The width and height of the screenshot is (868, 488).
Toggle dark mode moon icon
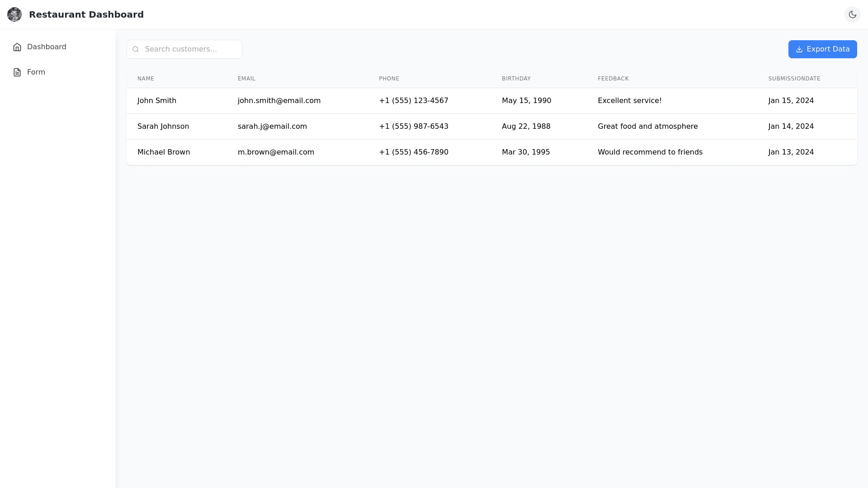[852, 14]
